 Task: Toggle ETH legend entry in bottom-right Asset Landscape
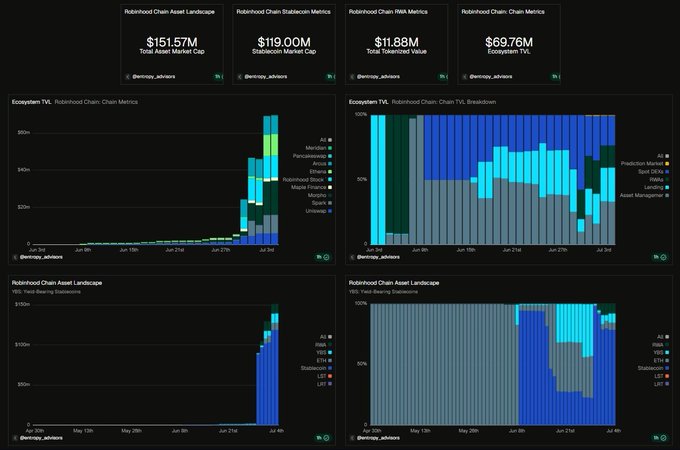661,360
